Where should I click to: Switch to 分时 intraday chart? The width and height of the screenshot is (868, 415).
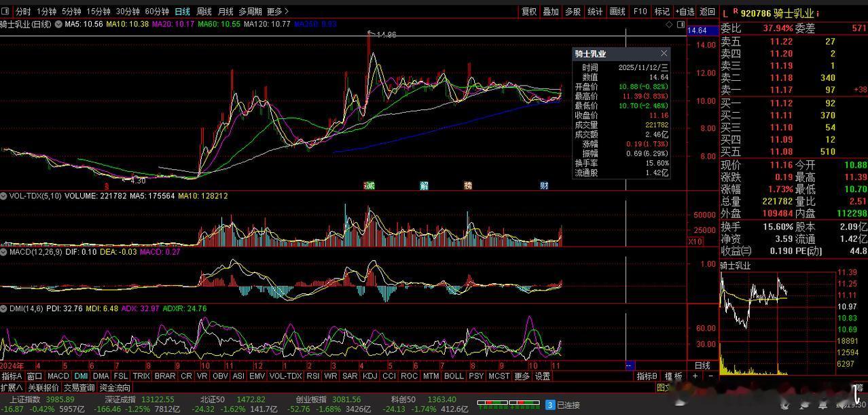pos(23,12)
